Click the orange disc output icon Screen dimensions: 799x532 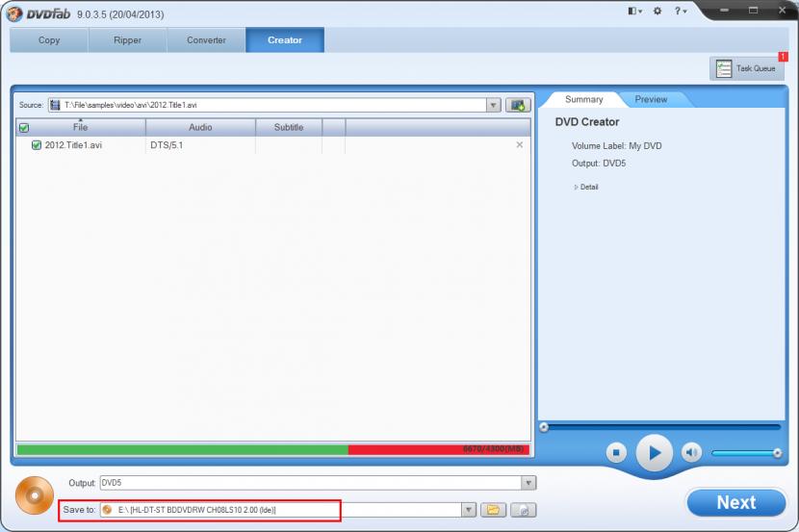(34, 494)
